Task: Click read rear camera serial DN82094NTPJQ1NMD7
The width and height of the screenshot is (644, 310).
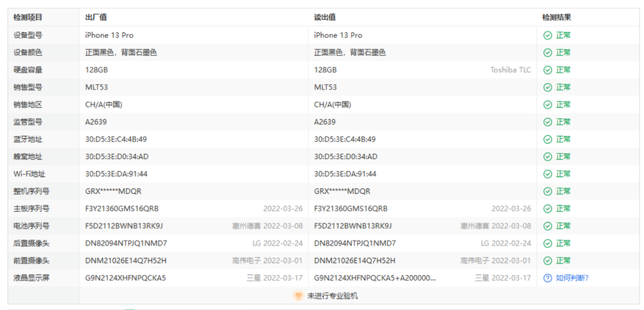Action: coord(355,243)
